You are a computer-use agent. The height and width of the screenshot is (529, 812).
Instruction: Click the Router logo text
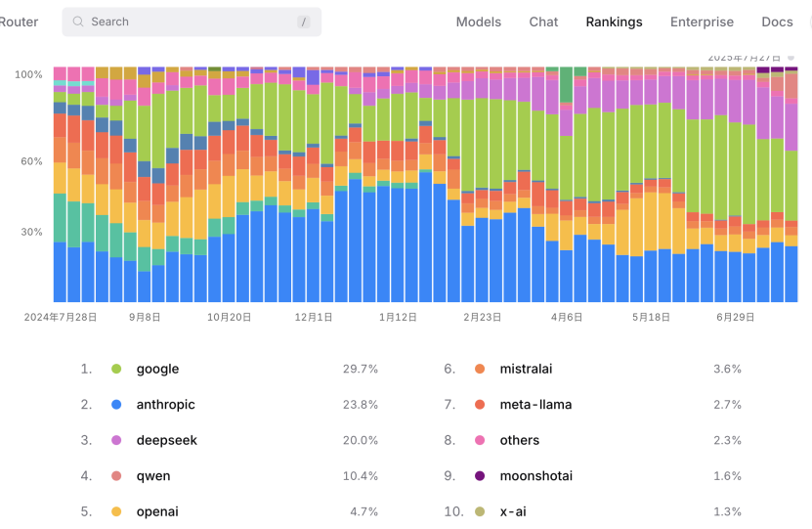pos(19,22)
